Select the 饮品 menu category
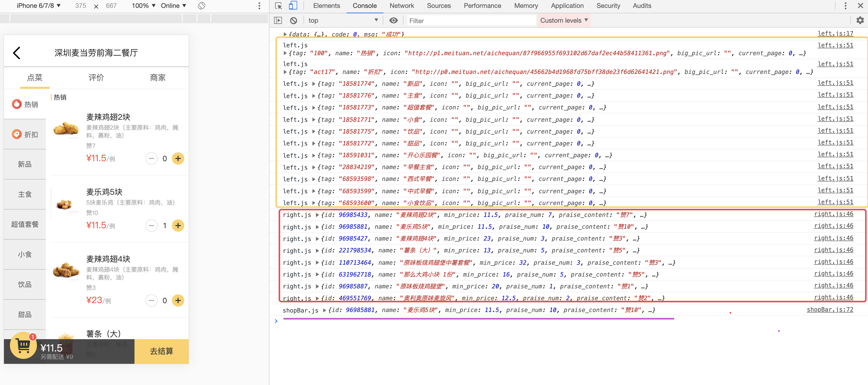868x385 pixels. coord(25,284)
